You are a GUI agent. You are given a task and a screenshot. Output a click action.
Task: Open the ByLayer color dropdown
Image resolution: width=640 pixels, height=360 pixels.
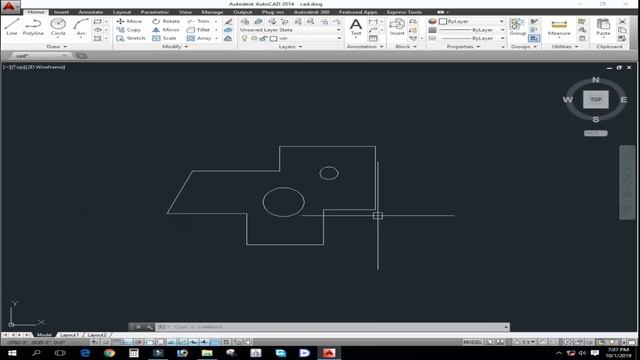click(471, 21)
